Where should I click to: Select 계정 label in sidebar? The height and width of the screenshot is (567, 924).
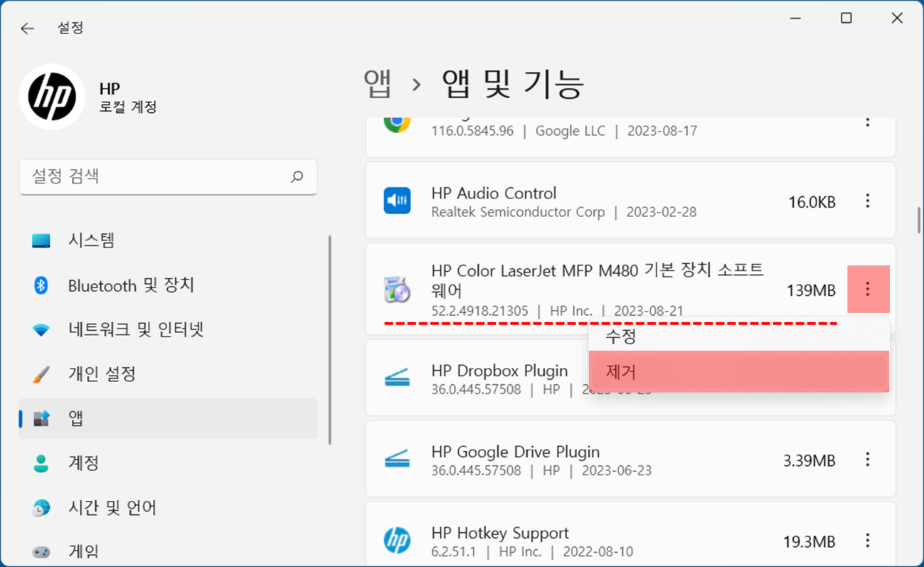tap(83, 463)
